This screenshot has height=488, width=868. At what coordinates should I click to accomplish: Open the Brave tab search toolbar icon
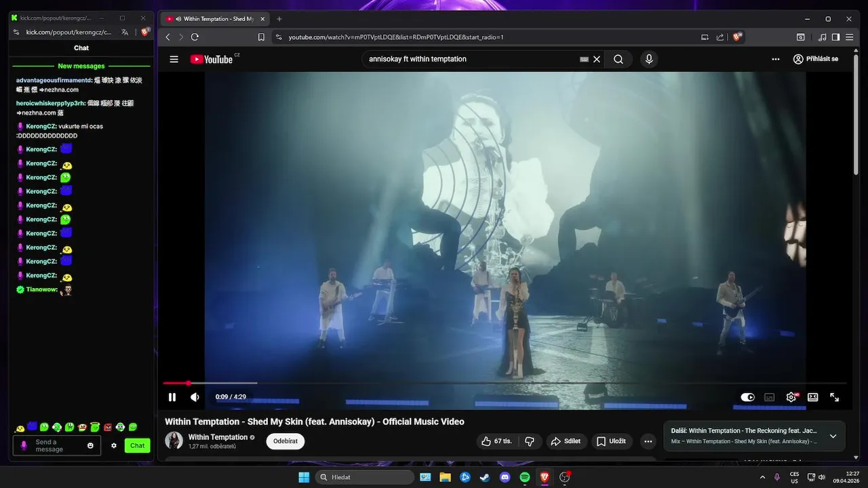(801, 37)
